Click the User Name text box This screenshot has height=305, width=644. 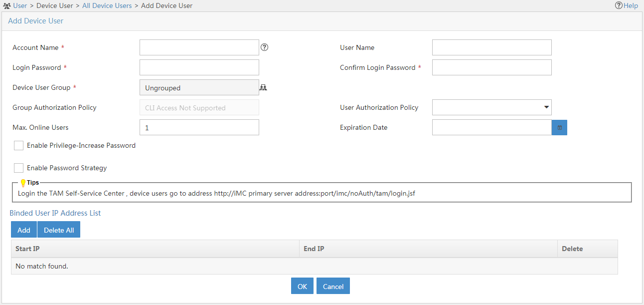(491, 47)
